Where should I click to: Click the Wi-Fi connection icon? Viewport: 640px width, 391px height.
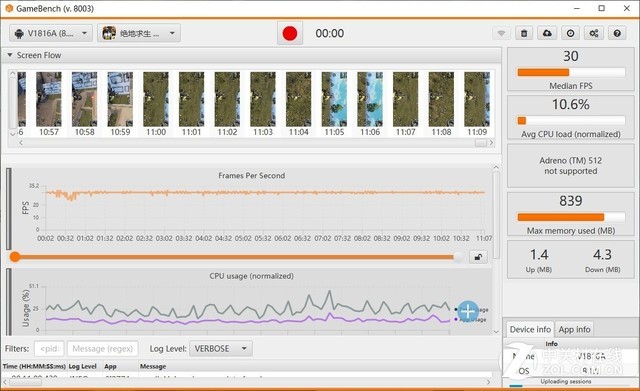point(501,33)
